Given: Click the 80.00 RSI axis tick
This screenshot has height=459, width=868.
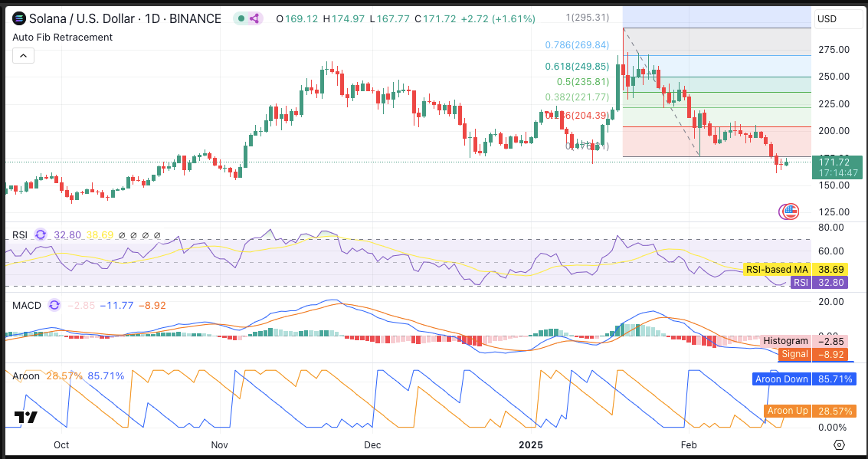Looking at the screenshot, I should pos(831,227).
